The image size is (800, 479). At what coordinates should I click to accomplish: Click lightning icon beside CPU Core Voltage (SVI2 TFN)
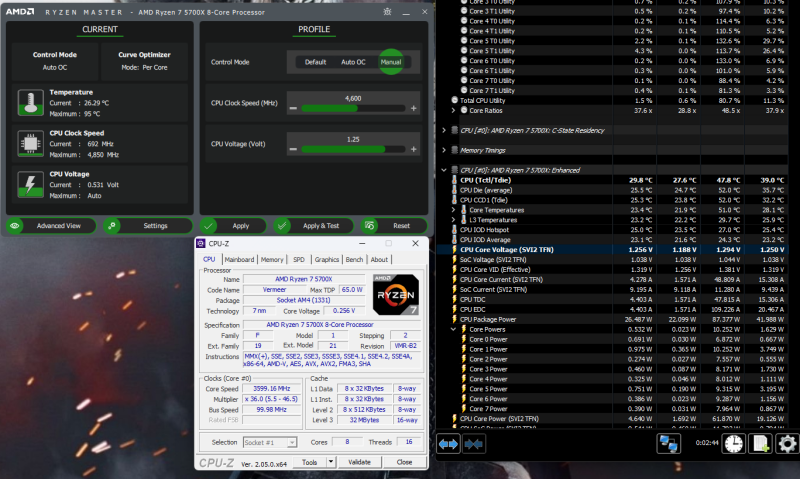[x=454, y=249]
